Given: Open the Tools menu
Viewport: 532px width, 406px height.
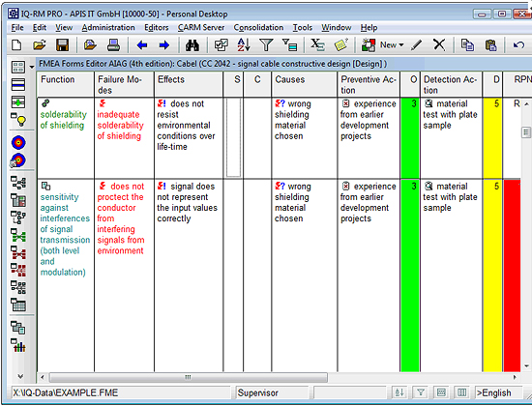Looking at the screenshot, I should (303, 27).
